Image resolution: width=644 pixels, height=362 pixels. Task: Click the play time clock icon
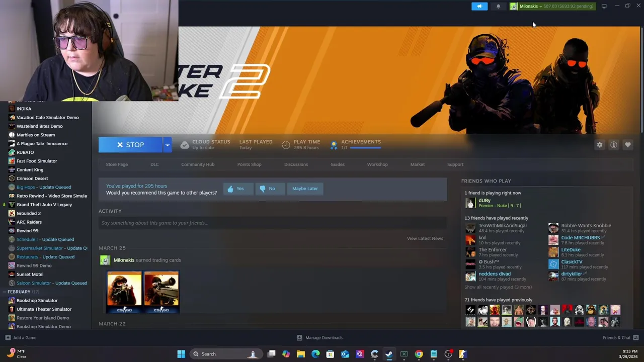pyautogui.click(x=286, y=145)
